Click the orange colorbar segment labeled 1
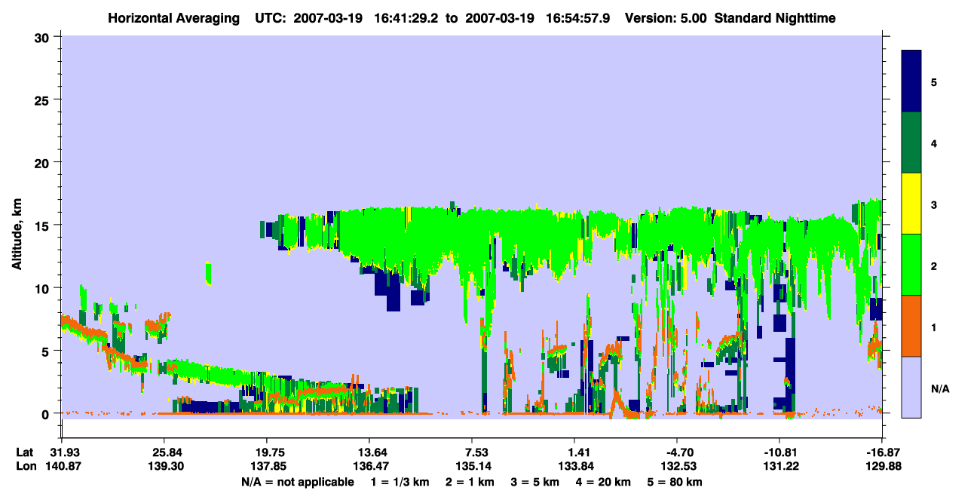This screenshot has width=980, height=503. tap(911, 326)
